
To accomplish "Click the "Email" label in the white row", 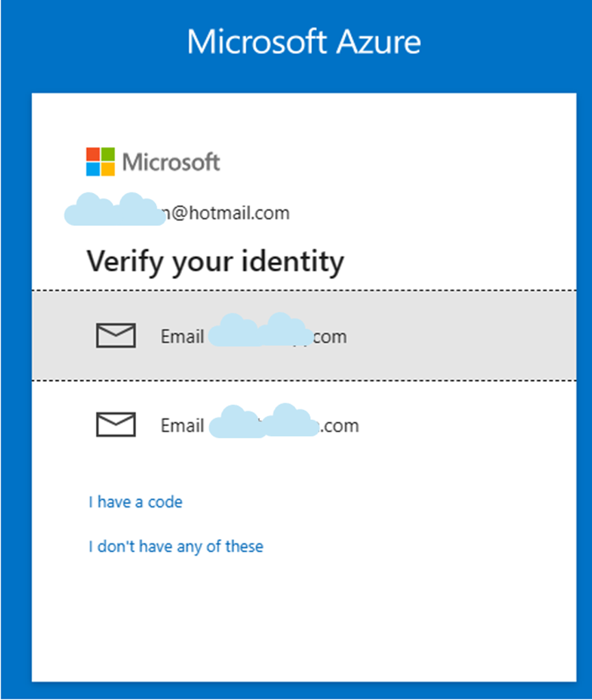I will coord(182,426).
